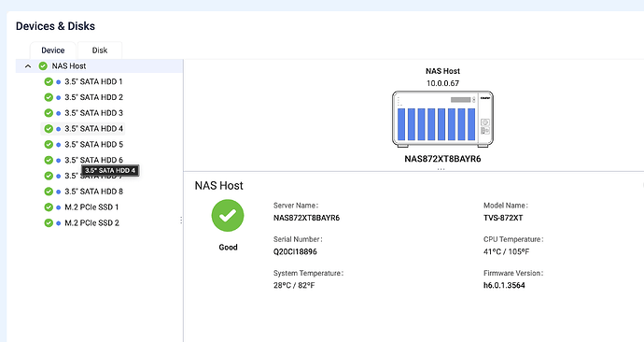Click blue dot beside SATA HDD 1
The width and height of the screenshot is (644, 342).
click(x=58, y=82)
